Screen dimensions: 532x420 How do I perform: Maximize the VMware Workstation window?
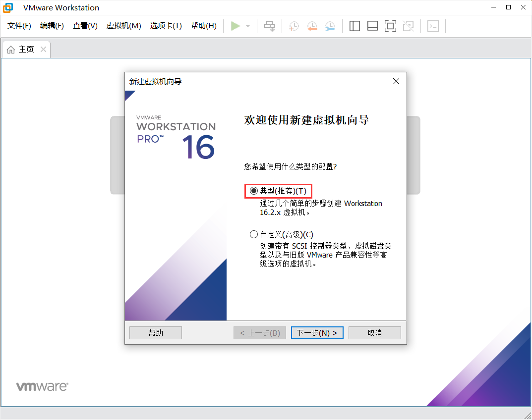pyautogui.click(x=508, y=7)
